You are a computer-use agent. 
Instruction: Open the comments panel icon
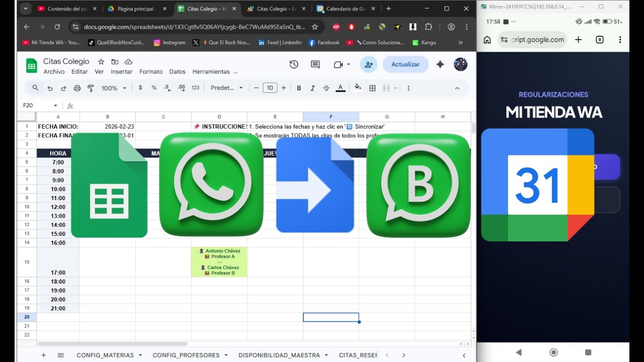[315, 64]
